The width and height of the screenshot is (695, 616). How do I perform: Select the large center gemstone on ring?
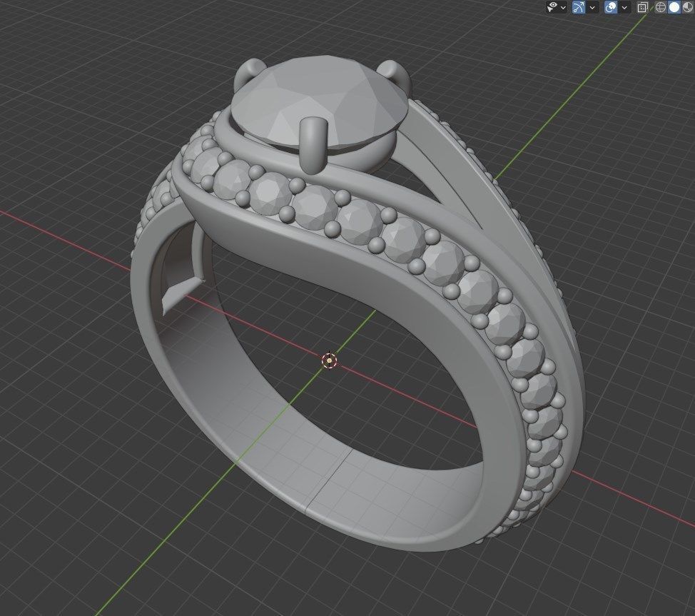tap(319, 101)
